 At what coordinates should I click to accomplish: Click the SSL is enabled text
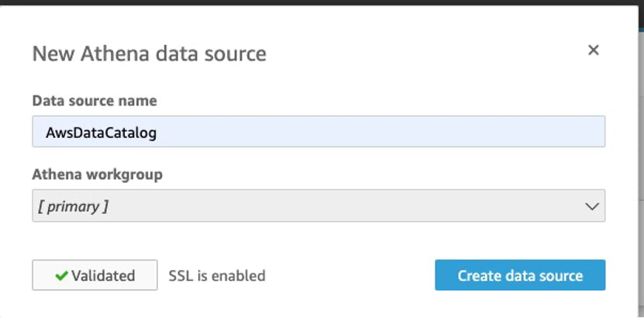(x=217, y=275)
